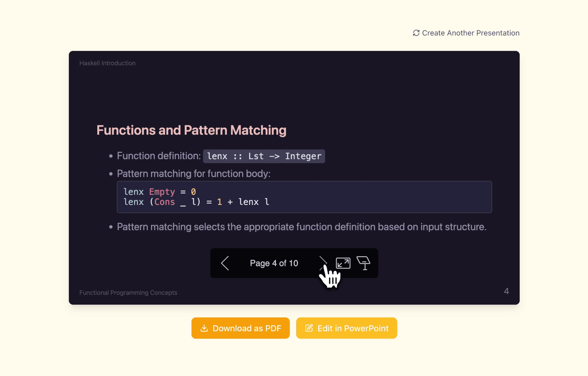Advance to next slide arrow
This screenshot has width=588, height=376.
click(x=322, y=263)
